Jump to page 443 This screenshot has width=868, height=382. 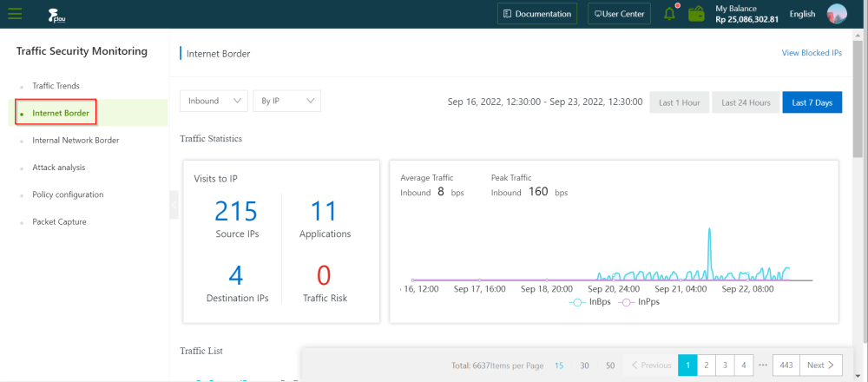coord(786,366)
